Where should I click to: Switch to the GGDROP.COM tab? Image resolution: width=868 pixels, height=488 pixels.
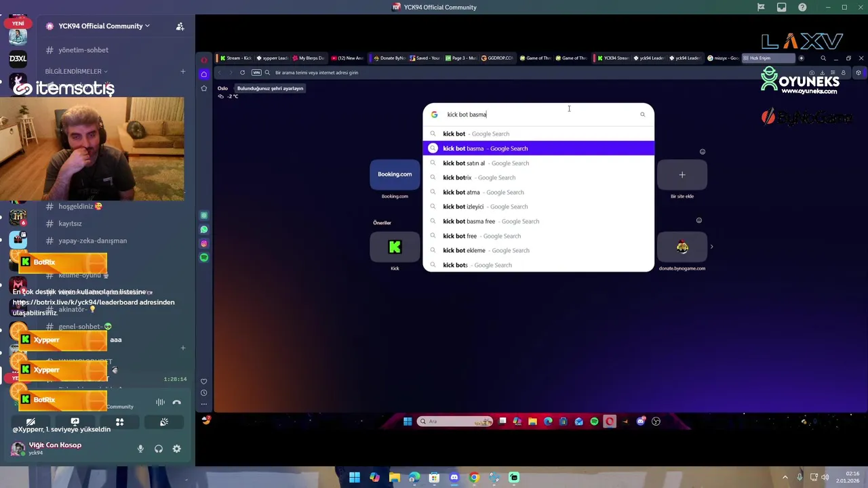point(498,58)
